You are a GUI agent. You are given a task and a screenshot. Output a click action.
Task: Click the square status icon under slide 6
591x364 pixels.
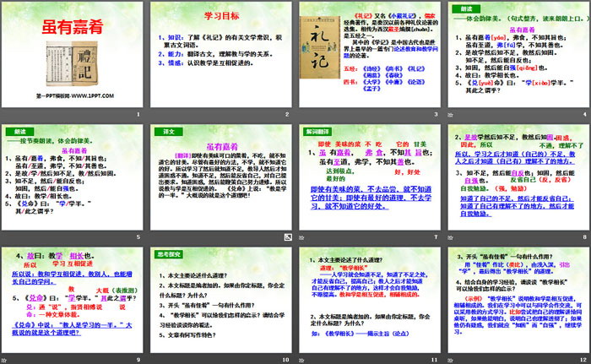(x=288, y=236)
